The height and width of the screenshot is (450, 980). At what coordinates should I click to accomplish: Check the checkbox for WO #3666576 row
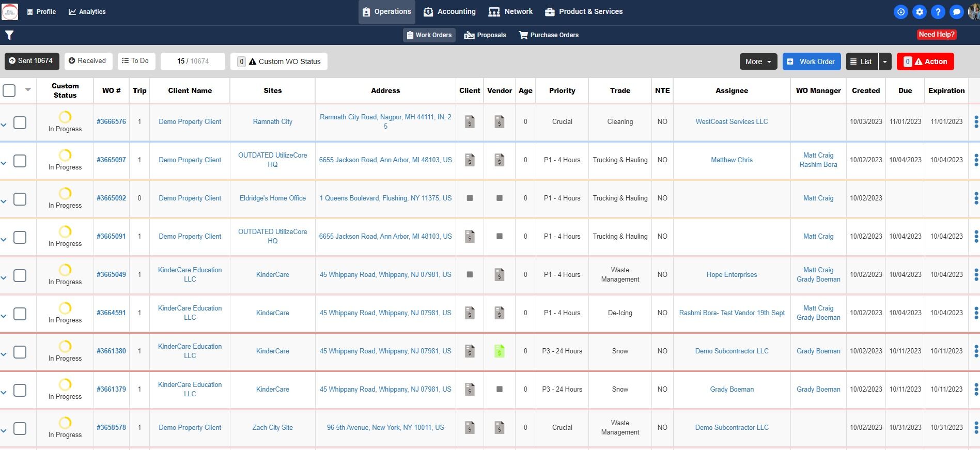(20, 123)
